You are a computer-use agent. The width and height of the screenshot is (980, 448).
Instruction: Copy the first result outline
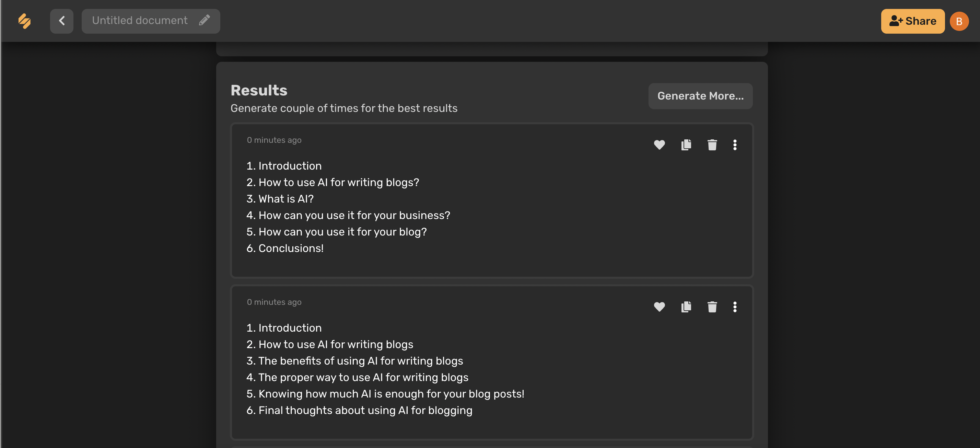686,145
